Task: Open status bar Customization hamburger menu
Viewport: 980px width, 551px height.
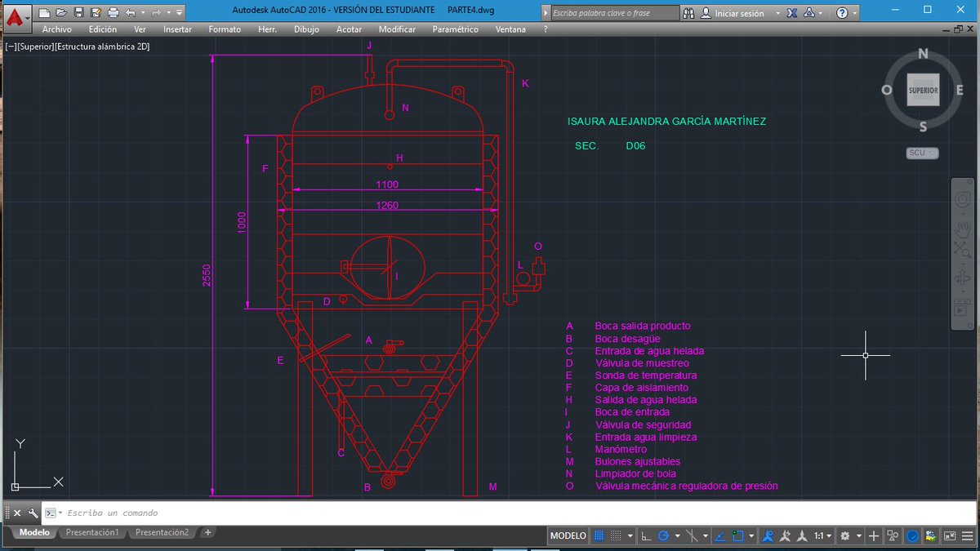Action: click(967, 535)
